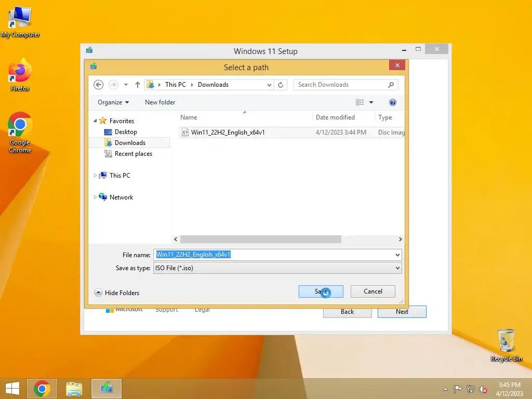Click the File name input field
Image resolution: width=532 pixels, height=399 pixels.
(273, 255)
